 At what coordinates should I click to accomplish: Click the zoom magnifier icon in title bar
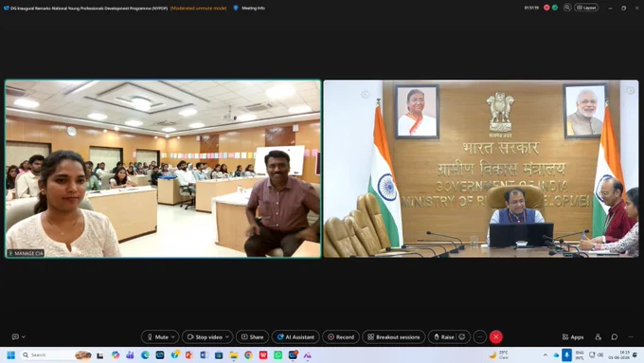pos(567,8)
